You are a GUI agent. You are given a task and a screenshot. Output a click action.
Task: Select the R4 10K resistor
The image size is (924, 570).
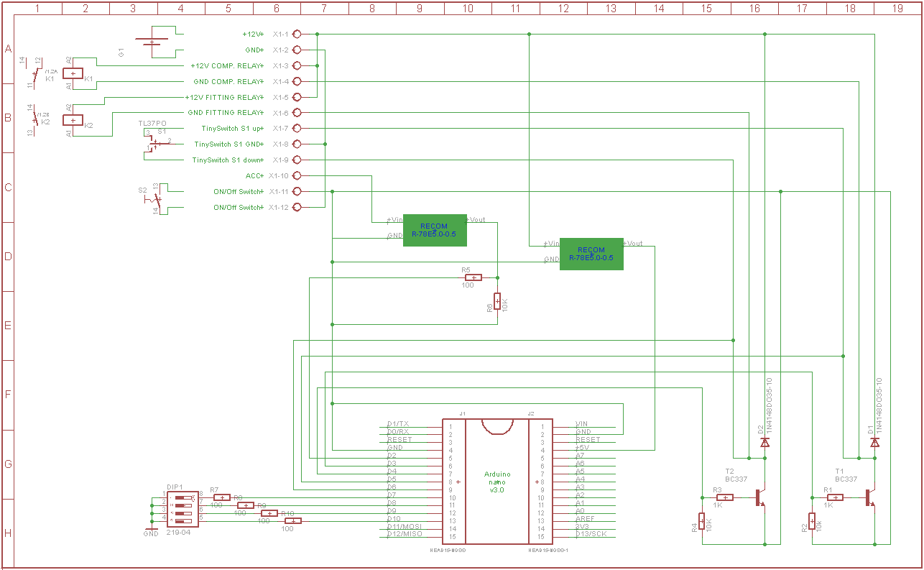pos(702,521)
